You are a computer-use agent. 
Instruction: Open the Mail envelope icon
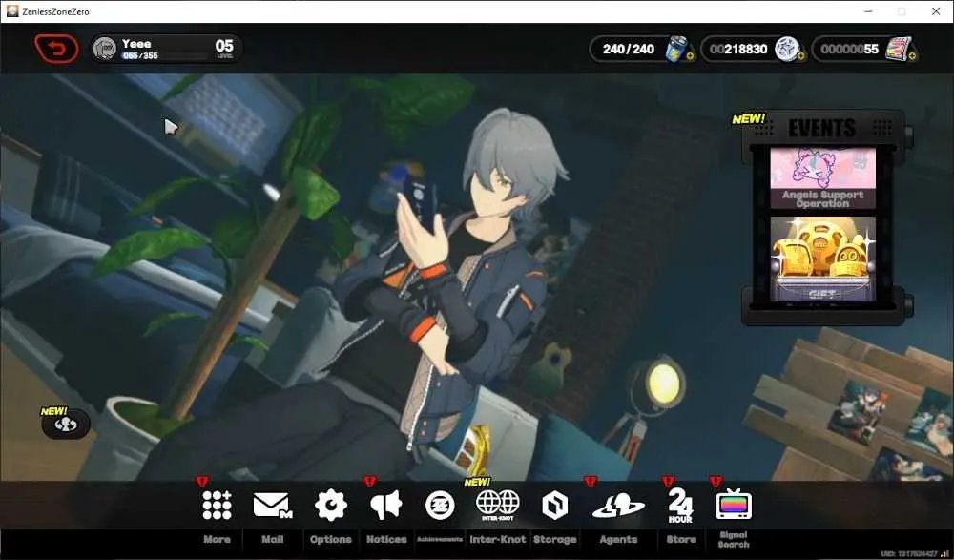272,506
